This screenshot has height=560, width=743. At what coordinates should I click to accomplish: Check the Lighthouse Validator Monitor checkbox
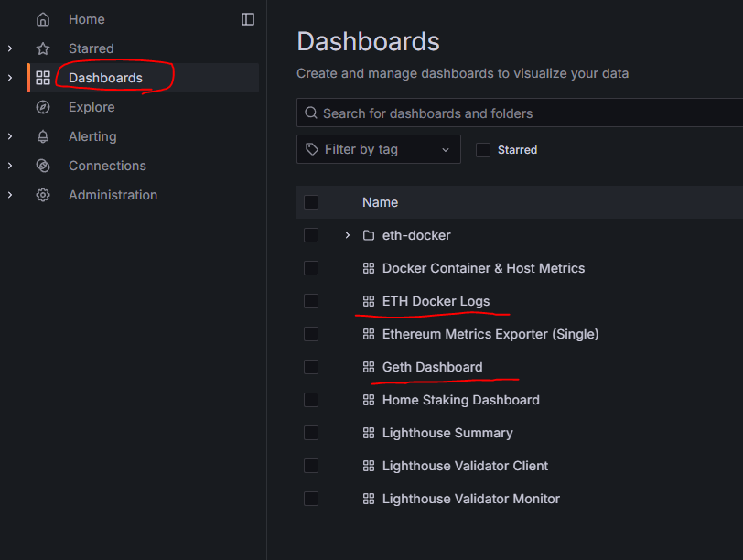(x=311, y=499)
